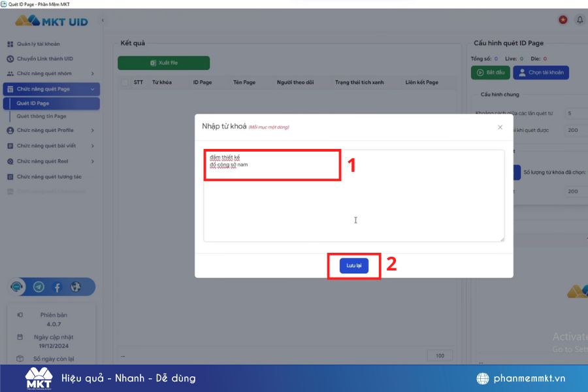Click the quét Profile person icon
588x392 pixels.
(x=10, y=131)
